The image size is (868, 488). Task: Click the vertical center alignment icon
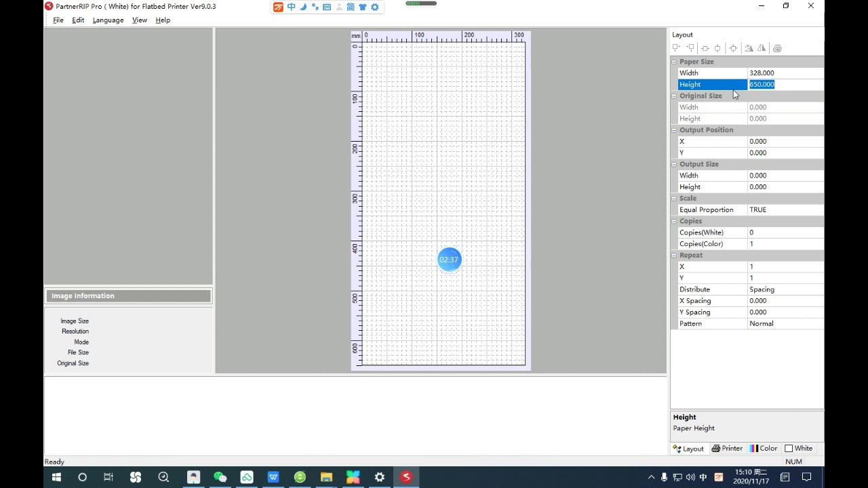click(717, 48)
